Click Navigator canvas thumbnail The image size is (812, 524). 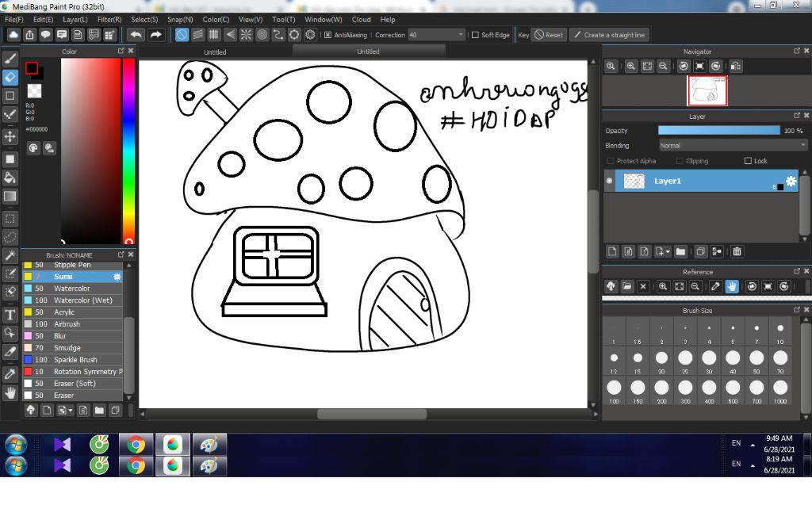point(707,90)
